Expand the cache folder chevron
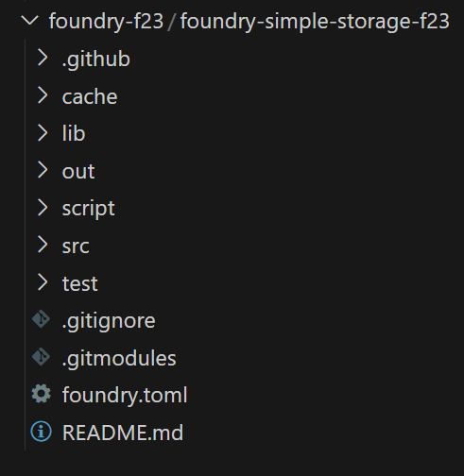Image resolution: width=464 pixels, height=476 pixels. point(43,95)
